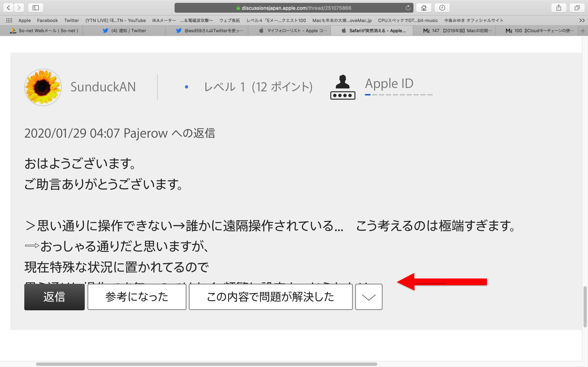
Task: Toggle the Safari sidebar button
Action: 36,8
